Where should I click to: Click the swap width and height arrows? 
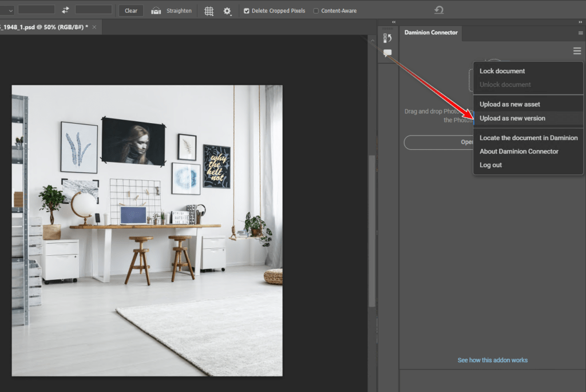[x=65, y=10]
